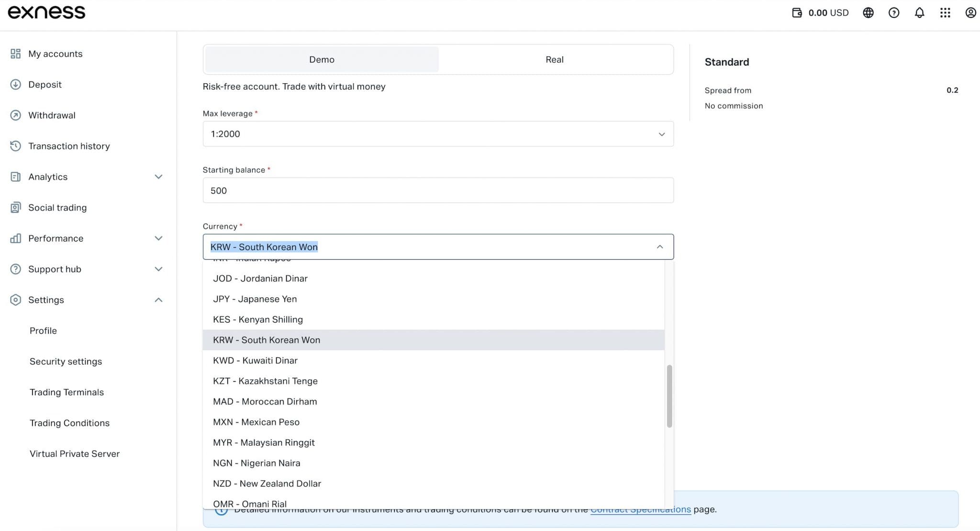The height and width of the screenshot is (531, 980).
Task: Switch to Real account tab
Action: [x=555, y=59]
